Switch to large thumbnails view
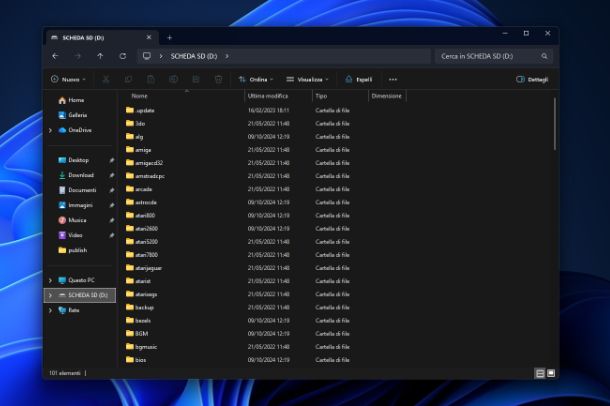 click(x=550, y=373)
